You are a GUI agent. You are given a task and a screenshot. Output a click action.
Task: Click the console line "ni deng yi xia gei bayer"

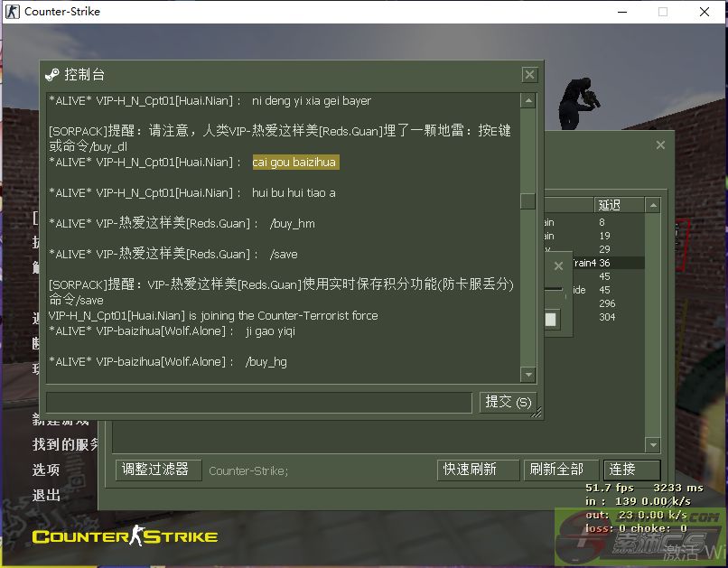tap(312, 101)
